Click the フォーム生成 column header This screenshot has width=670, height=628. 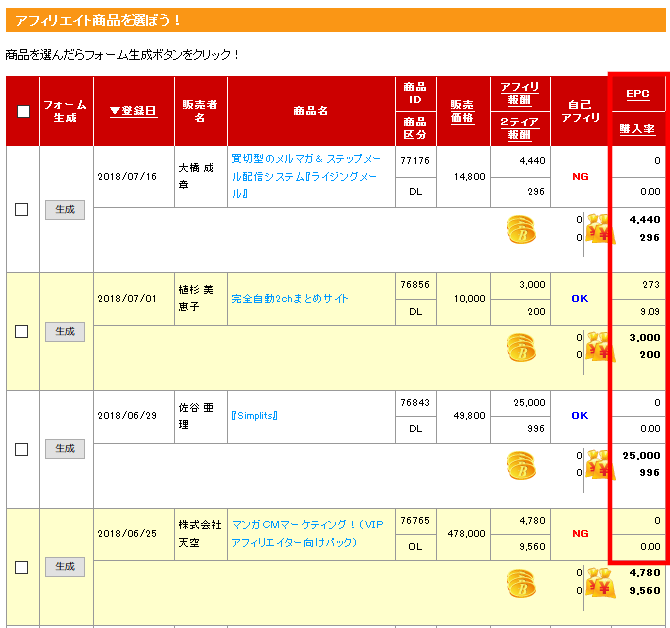(65, 111)
